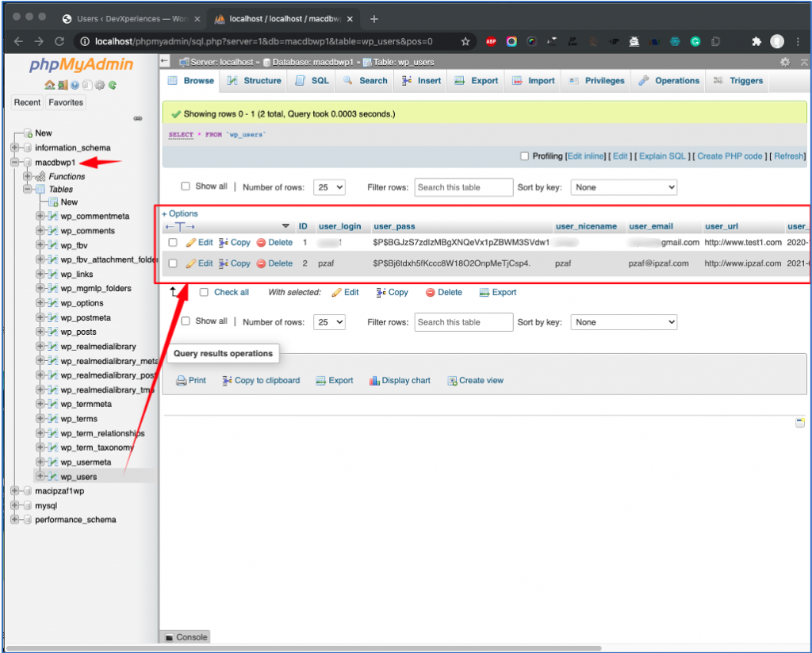Open upper Sort by key dropdown
Screen dimensions: 812x653
(623, 187)
